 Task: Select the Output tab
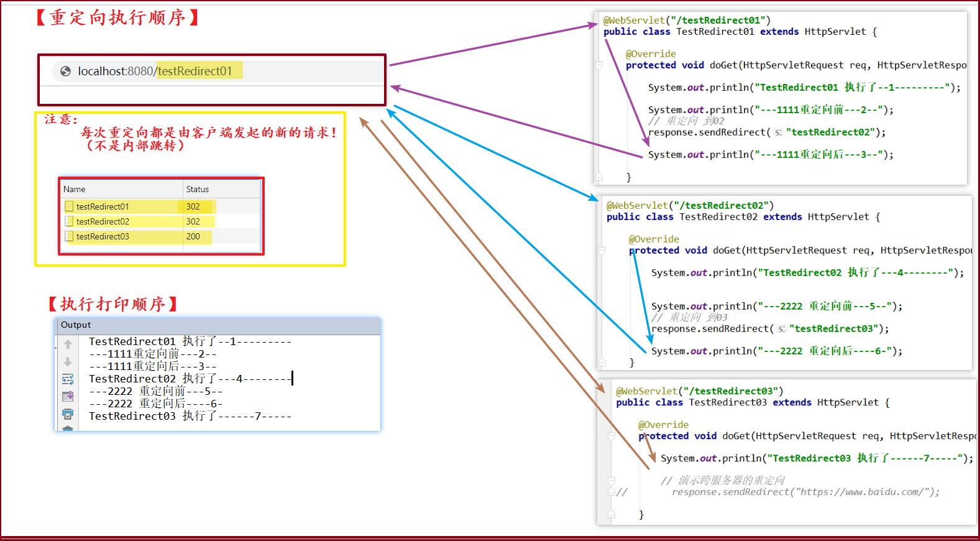pos(76,325)
